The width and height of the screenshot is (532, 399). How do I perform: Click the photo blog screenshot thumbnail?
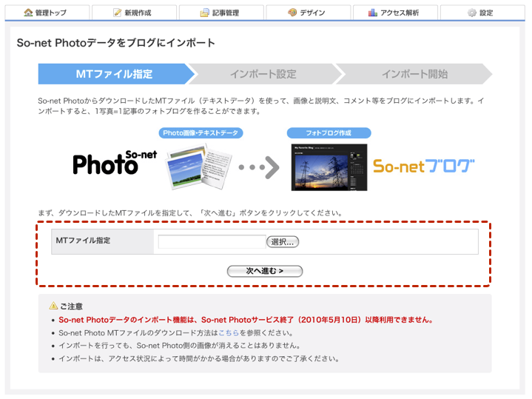click(x=329, y=167)
